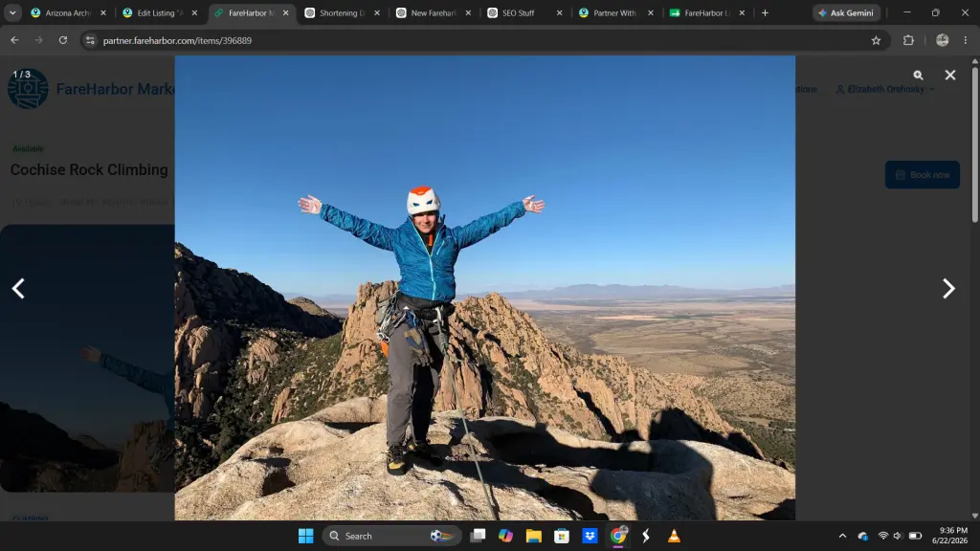Image resolution: width=980 pixels, height=551 pixels.
Task: Go forward in browser history
Action: pos(38,40)
